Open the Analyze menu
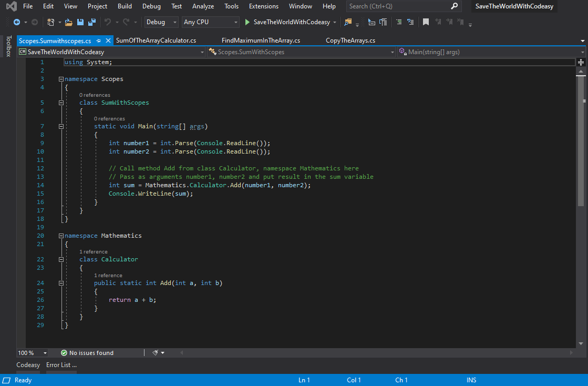 [x=203, y=6]
